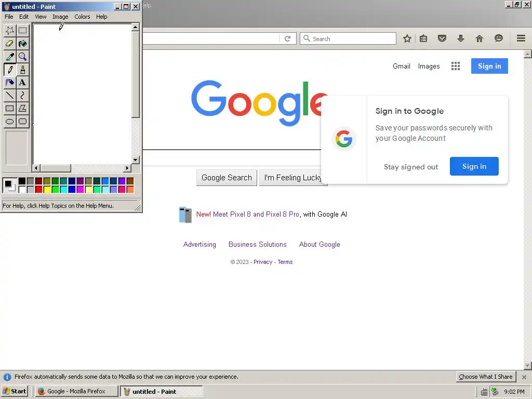The height and width of the screenshot is (399, 532).
Task: Pick the bright red color swatch in Paint
Action: (x=38, y=189)
